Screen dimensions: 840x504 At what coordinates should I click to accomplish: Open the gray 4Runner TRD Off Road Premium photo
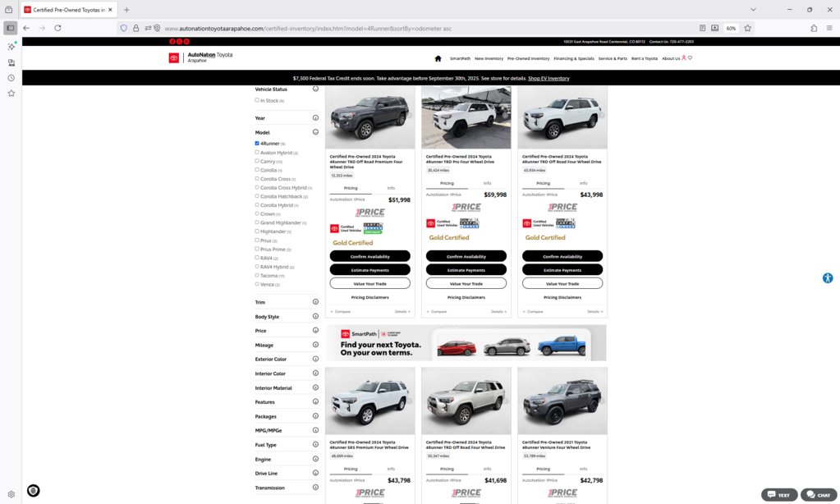(370, 117)
